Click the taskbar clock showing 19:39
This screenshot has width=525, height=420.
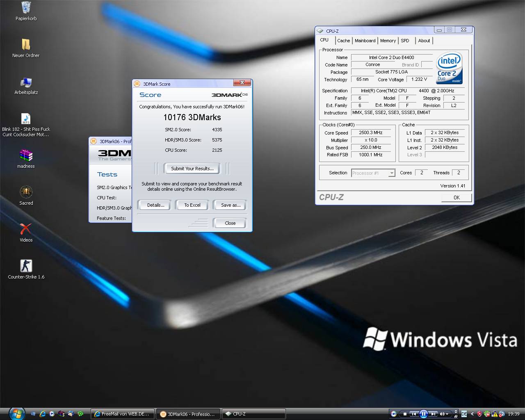[x=514, y=414]
